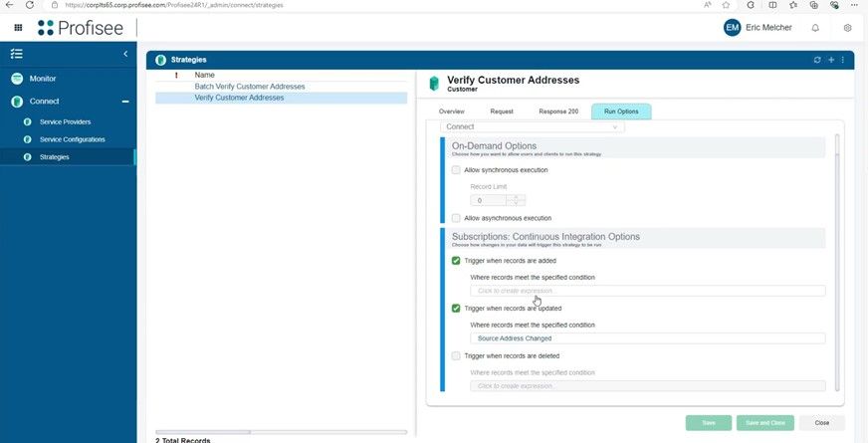Enable Allow synchronous execution checkbox
868x443 pixels.
pyautogui.click(x=456, y=170)
